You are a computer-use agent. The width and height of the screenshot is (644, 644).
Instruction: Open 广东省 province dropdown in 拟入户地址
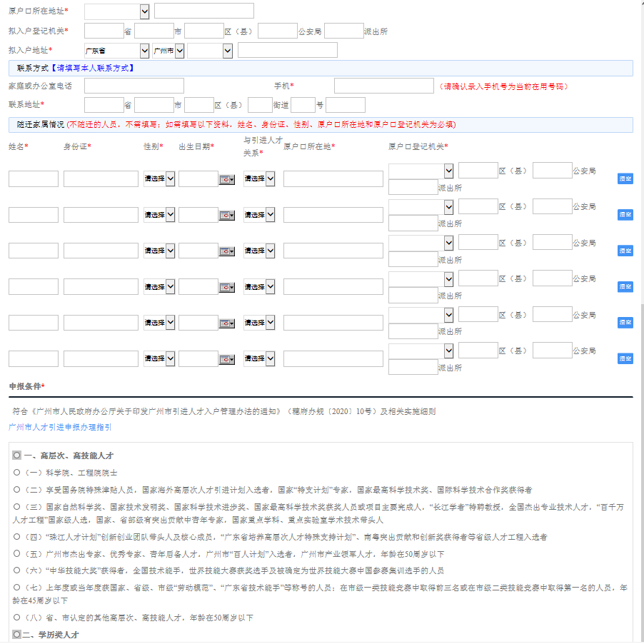click(x=116, y=51)
